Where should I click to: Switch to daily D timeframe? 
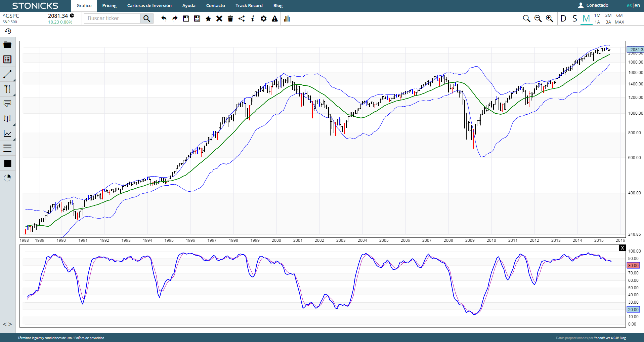coord(563,18)
